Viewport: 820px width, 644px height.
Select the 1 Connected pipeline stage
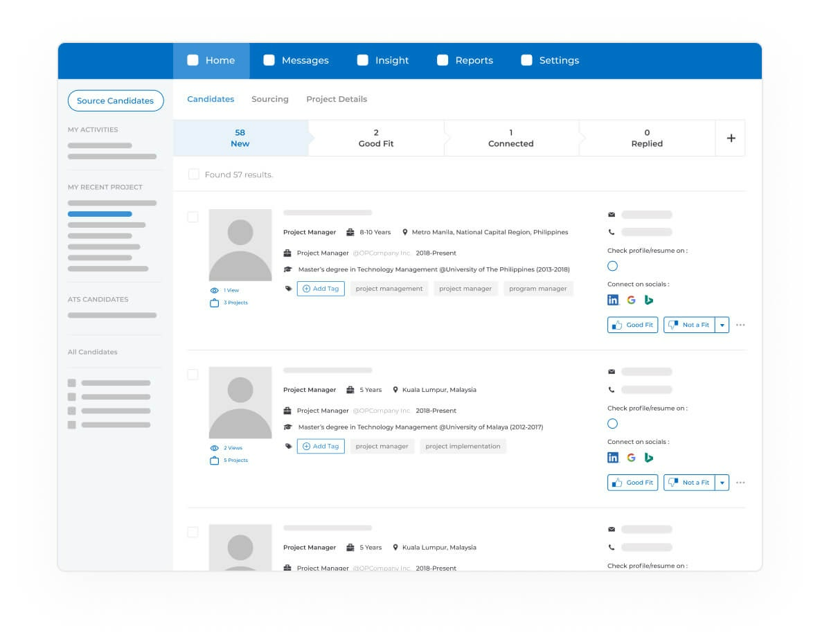(x=511, y=138)
